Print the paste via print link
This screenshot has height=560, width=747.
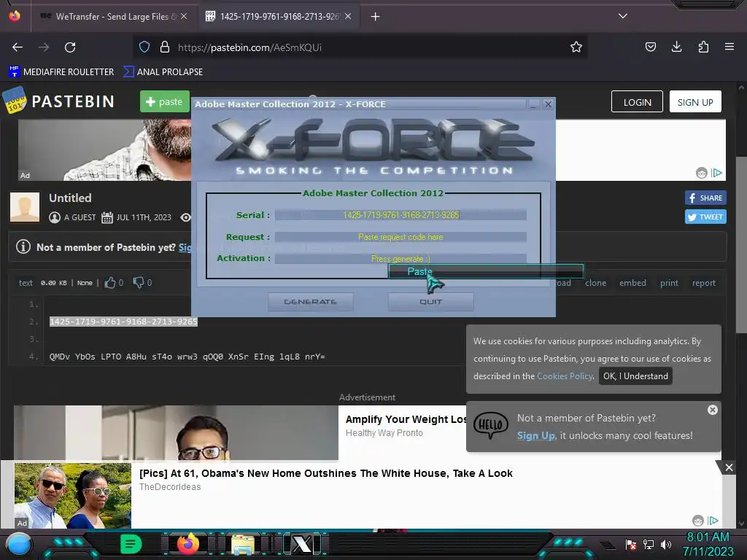tap(669, 283)
